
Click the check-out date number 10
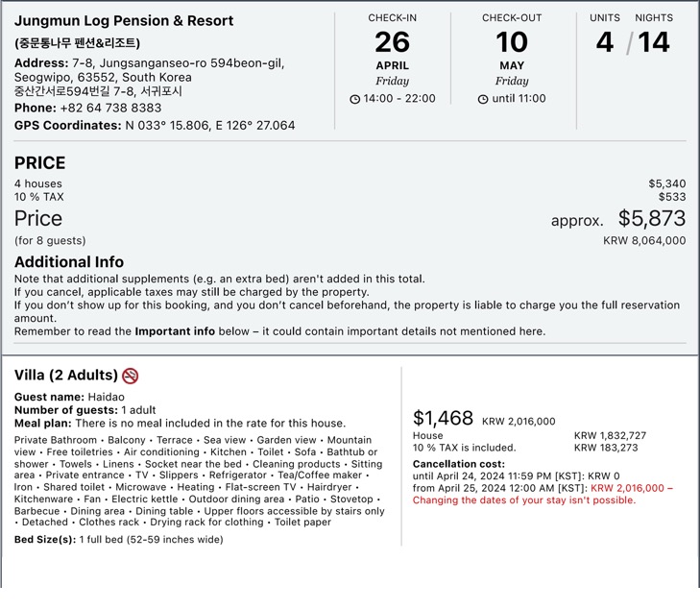pyautogui.click(x=511, y=42)
